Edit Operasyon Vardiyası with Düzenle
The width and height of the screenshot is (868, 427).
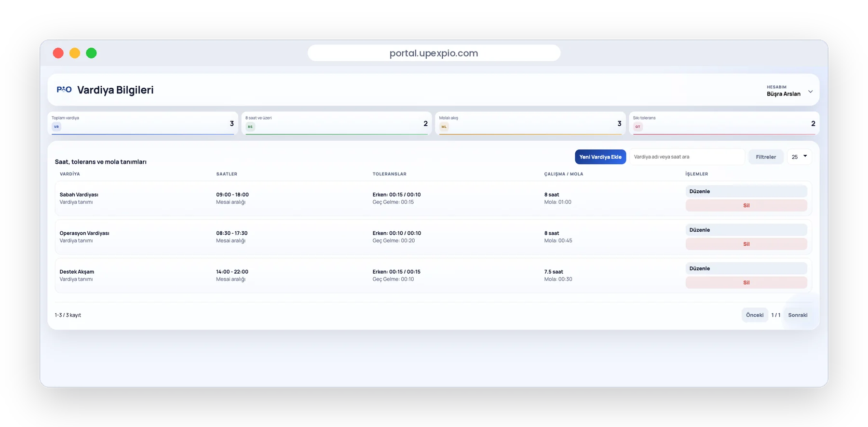[x=746, y=230]
